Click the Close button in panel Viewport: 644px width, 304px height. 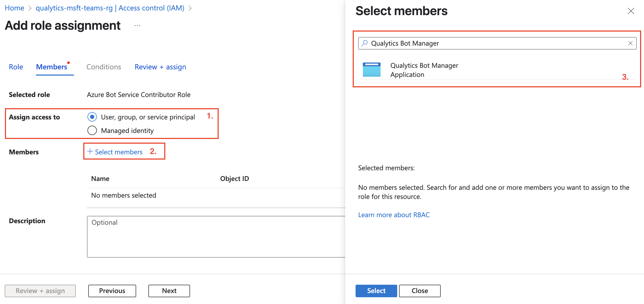click(x=420, y=291)
